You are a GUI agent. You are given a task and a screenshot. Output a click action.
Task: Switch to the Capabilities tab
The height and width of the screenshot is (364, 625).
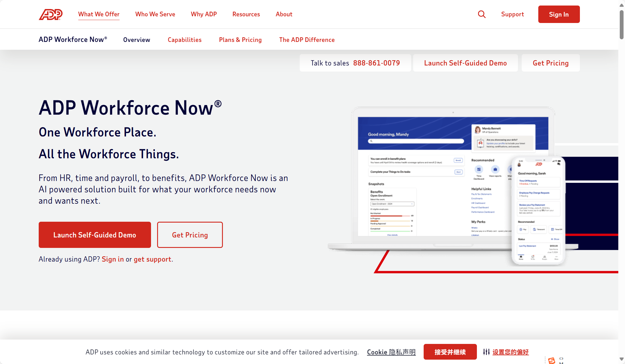pyautogui.click(x=184, y=40)
